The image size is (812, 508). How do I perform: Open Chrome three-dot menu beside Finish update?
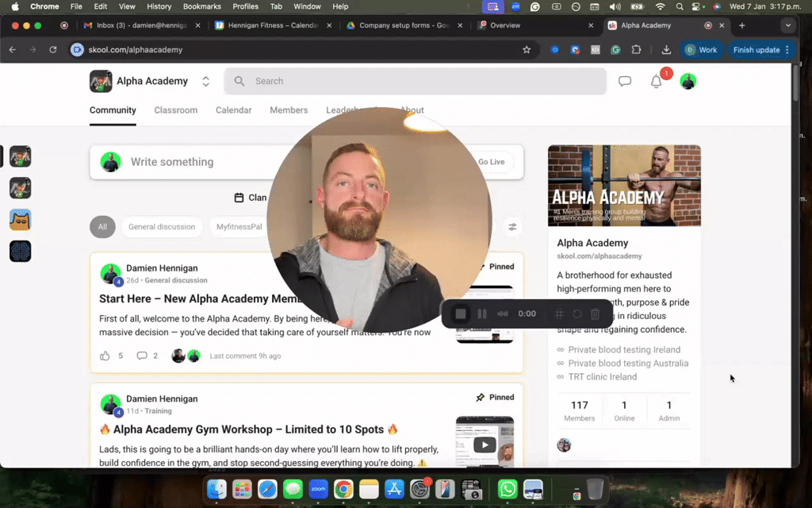tap(787, 50)
